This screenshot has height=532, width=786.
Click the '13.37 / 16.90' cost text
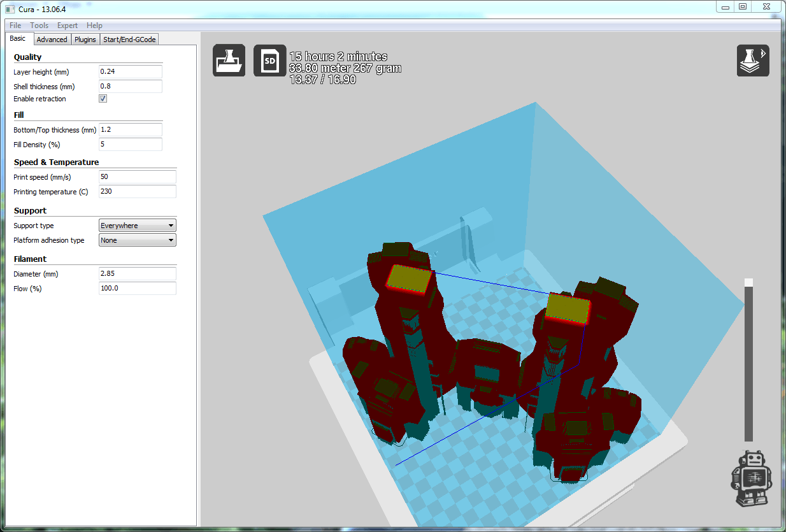click(x=322, y=80)
